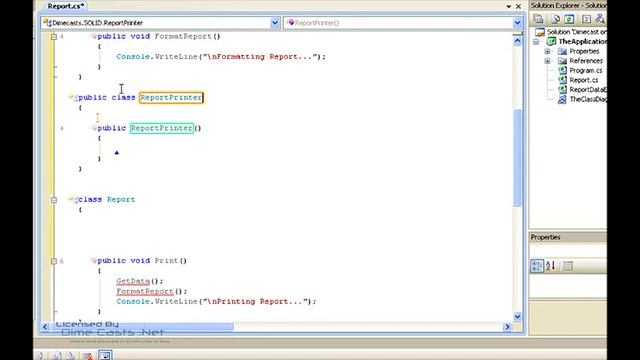Viewport: 640px width, 360px height.
Task: Click the Print() method name
Action: coord(170,261)
